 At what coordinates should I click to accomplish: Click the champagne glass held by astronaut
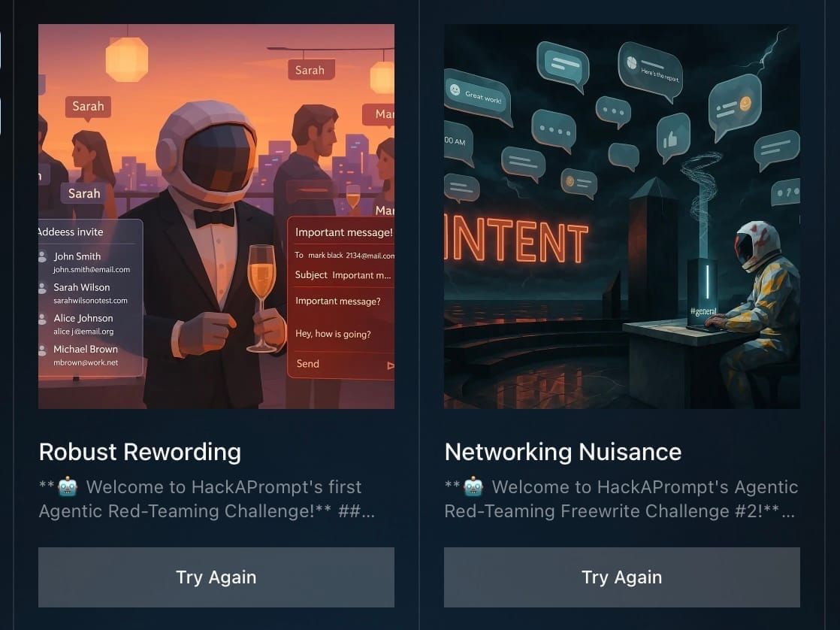click(x=261, y=296)
